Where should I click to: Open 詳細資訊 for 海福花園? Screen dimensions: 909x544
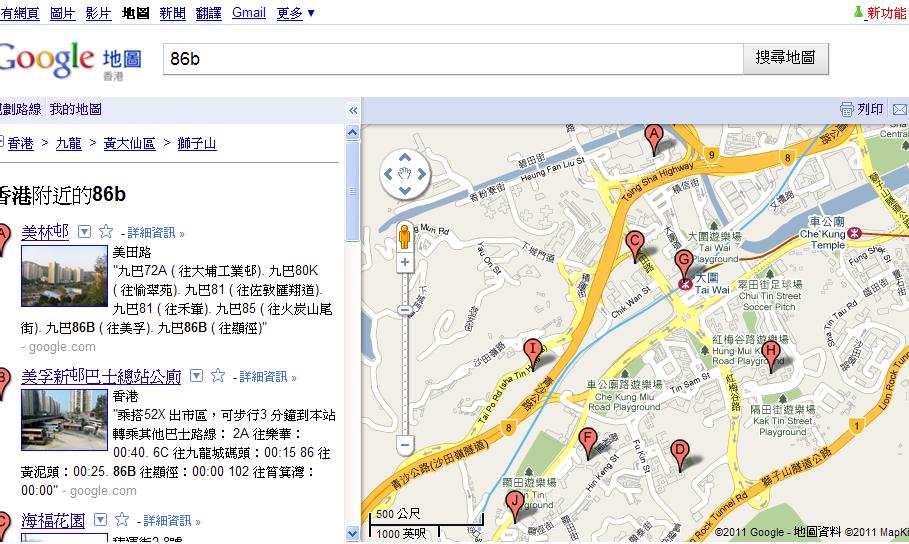(x=172, y=521)
